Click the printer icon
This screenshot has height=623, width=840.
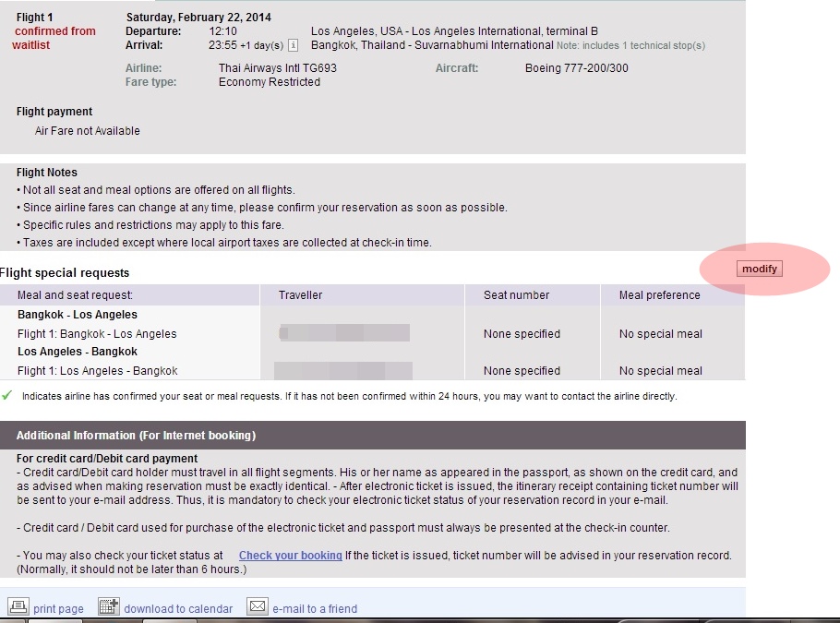[x=18, y=606]
